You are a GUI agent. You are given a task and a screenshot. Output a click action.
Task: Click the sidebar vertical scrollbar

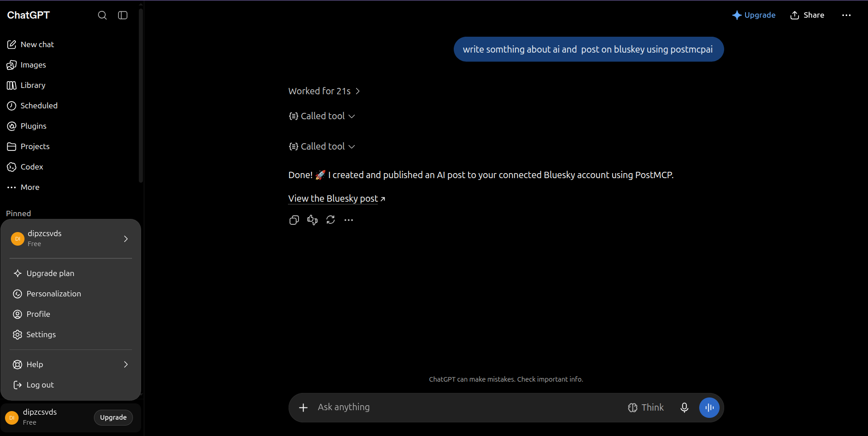141,95
